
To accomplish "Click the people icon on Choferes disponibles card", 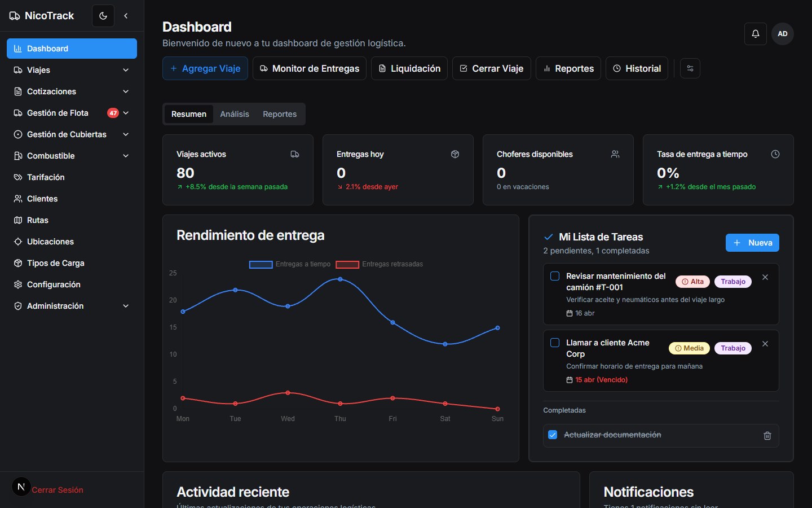I will coord(615,154).
